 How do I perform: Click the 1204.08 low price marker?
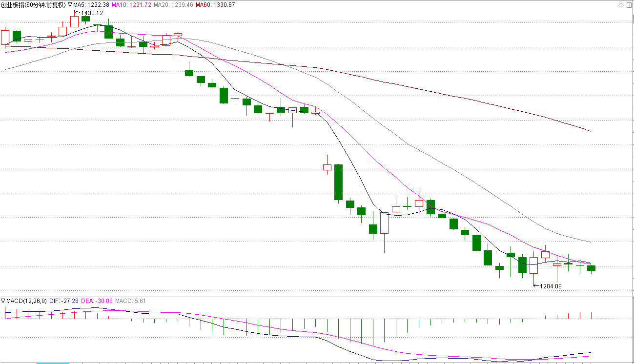(x=551, y=286)
